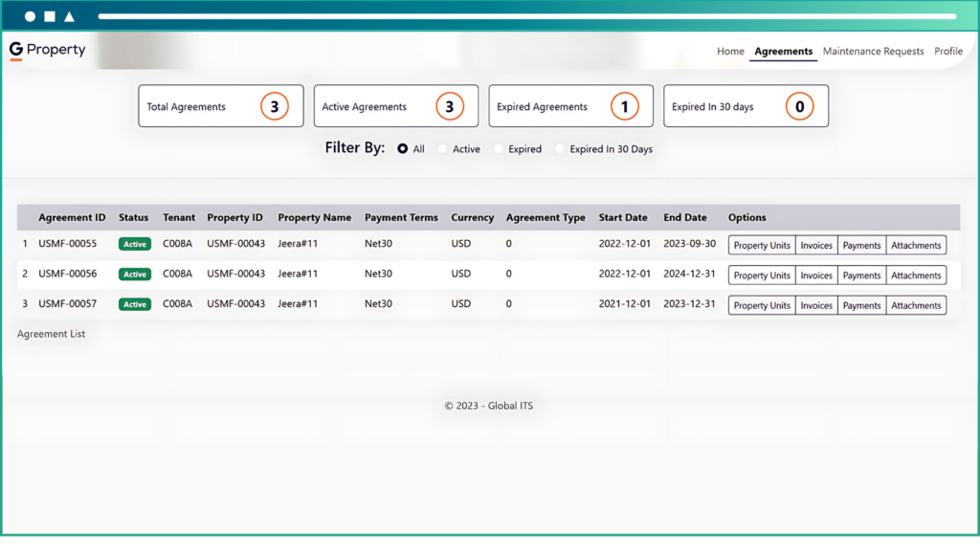Open Property Units for USMF-00055

pyautogui.click(x=762, y=245)
